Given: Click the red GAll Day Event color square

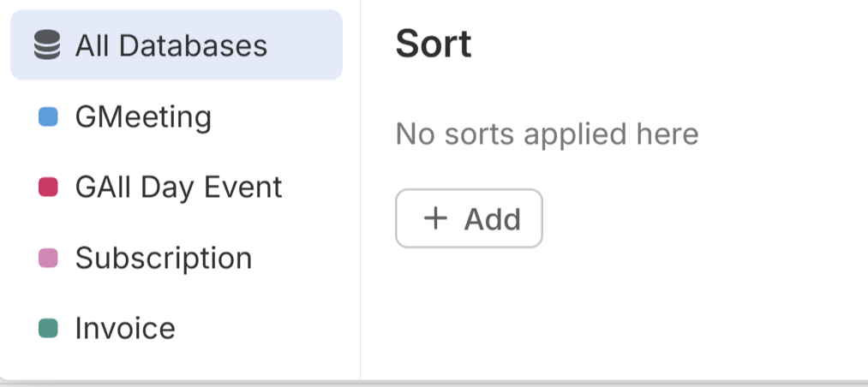Looking at the screenshot, I should 49,187.
